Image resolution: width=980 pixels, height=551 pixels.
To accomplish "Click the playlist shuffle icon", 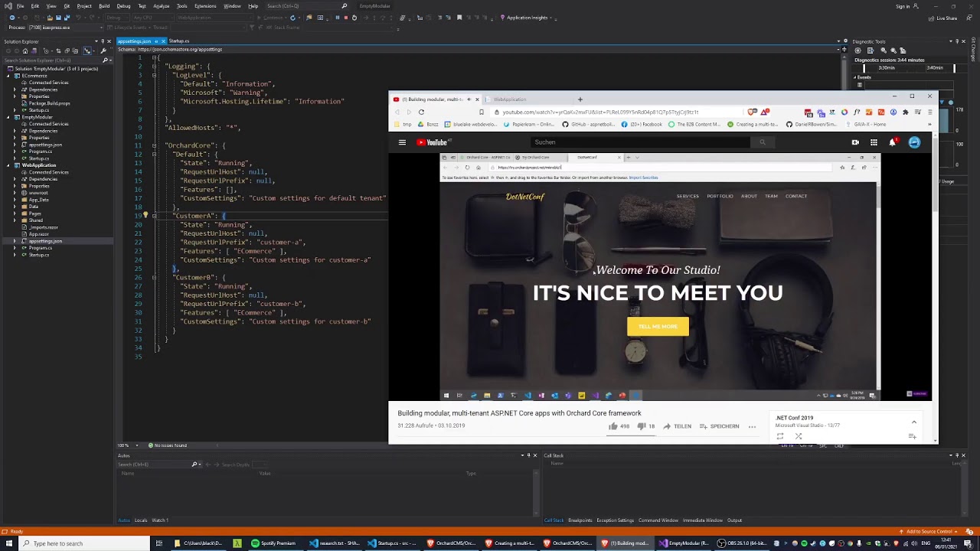I will (x=799, y=436).
